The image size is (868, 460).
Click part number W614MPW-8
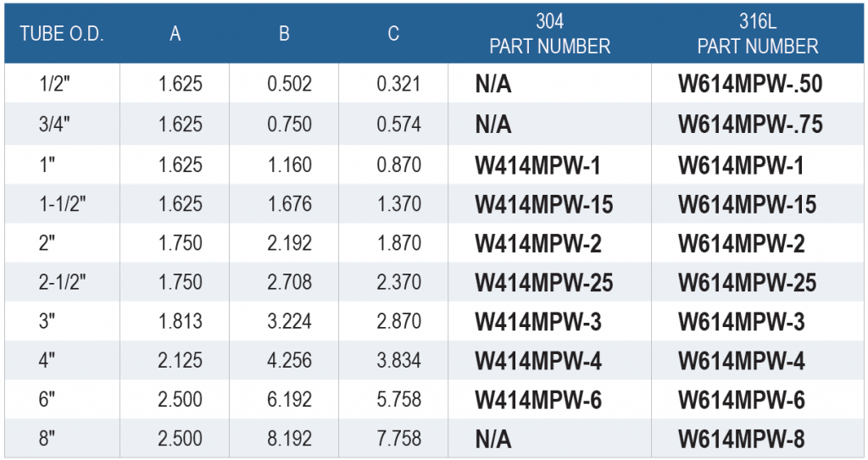click(x=741, y=440)
